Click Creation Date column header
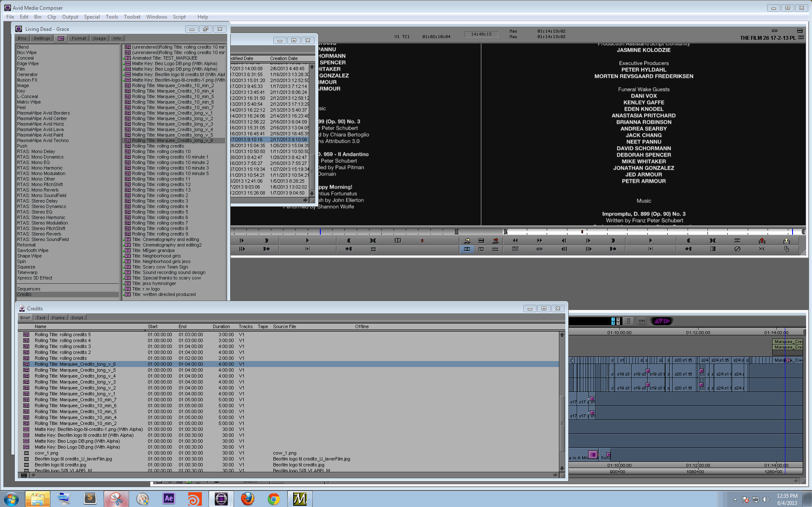Screen dimensions: 812x507 284,58
